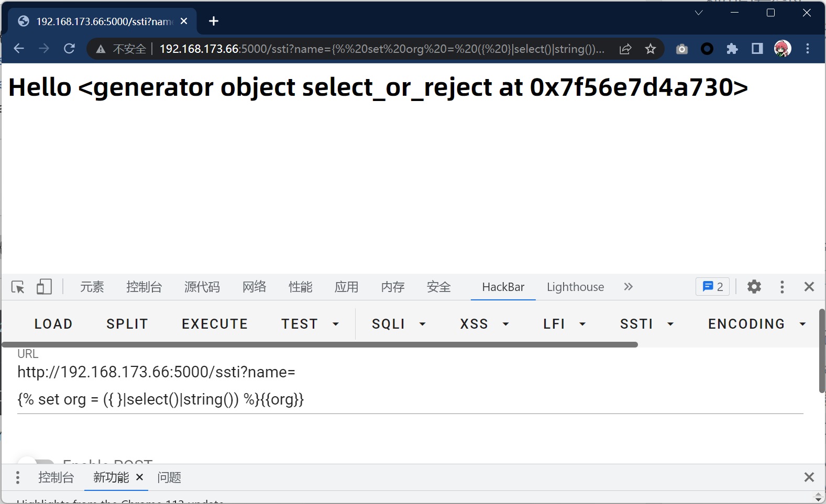Viewport: 826px width, 504px height.
Task: Switch to the Lighthouse tab
Action: [575, 287]
